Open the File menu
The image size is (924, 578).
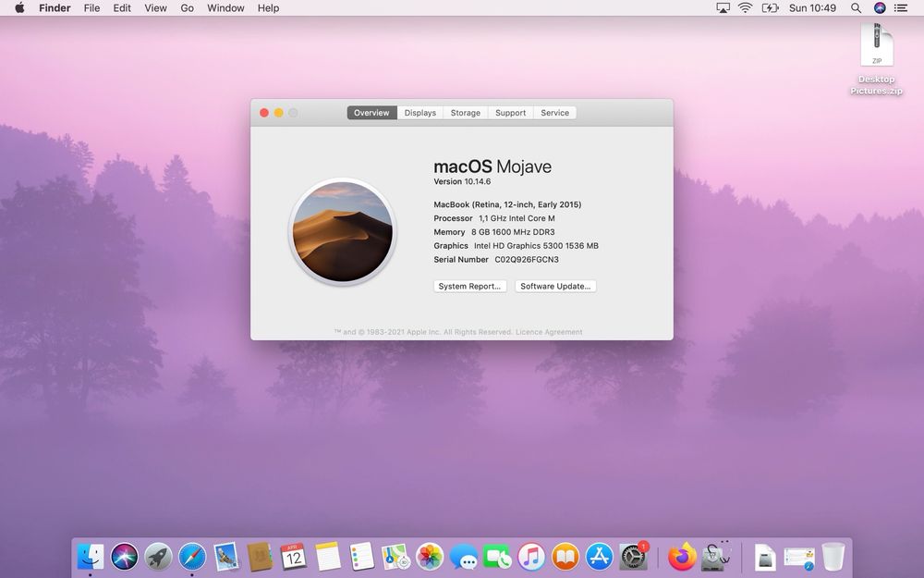(91, 7)
